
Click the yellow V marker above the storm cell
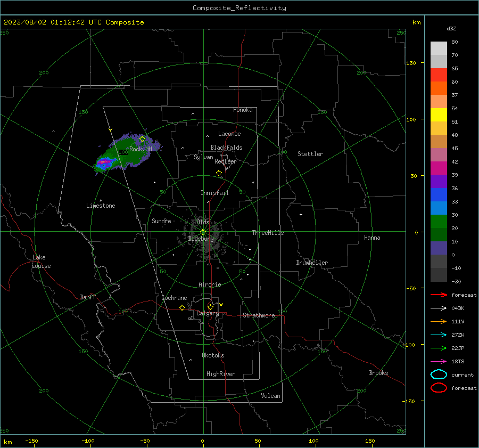click(x=111, y=130)
